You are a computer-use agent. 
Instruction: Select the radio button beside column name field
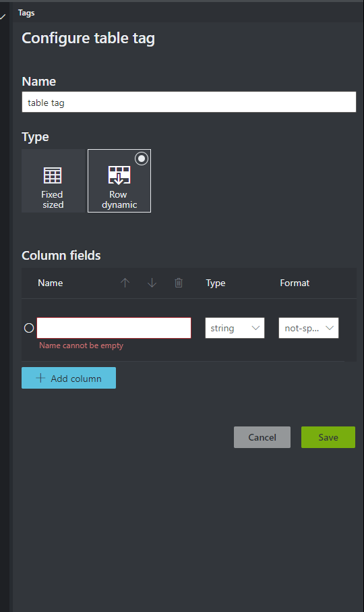coord(29,328)
